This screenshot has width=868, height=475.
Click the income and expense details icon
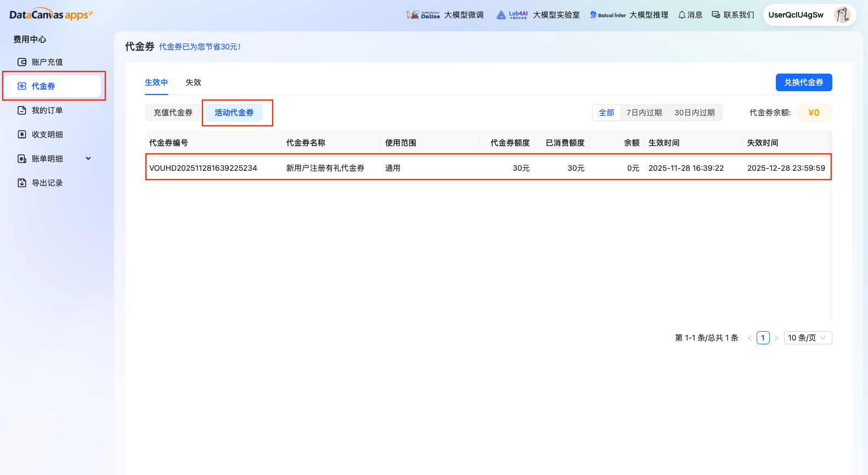click(22, 135)
